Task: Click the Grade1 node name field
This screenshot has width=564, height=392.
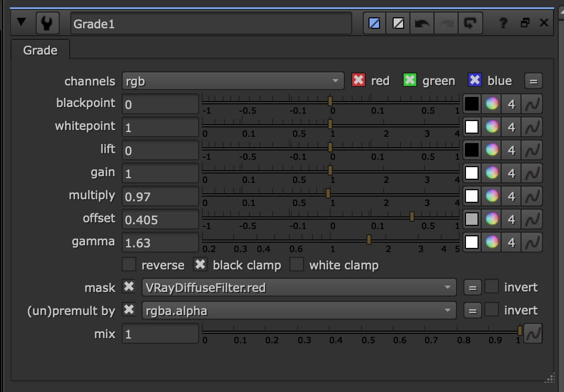Action: click(x=211, y=24)
